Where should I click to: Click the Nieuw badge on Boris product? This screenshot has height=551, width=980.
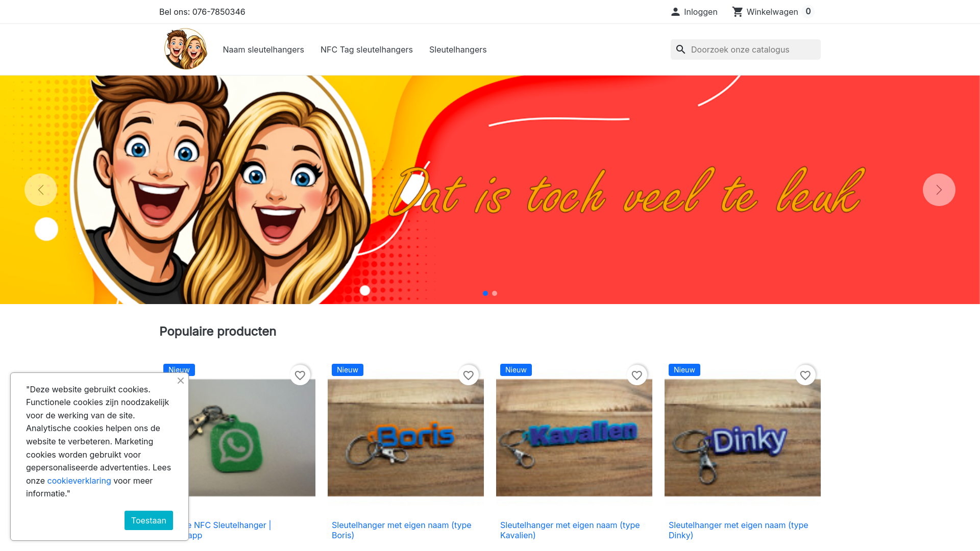tap(348, 370)
